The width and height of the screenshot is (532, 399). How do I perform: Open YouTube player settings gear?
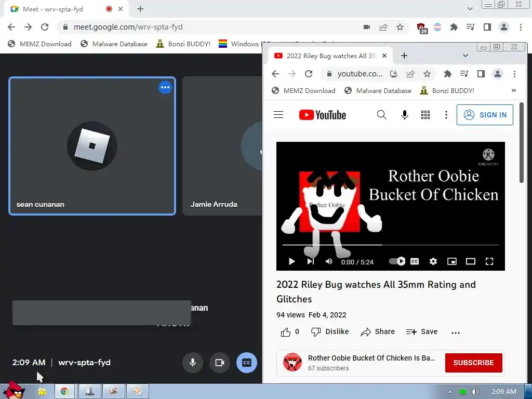(x=433, y=261)
